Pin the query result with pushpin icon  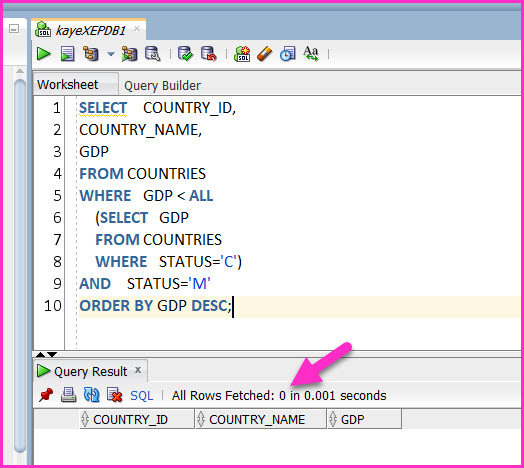(46, 395)
